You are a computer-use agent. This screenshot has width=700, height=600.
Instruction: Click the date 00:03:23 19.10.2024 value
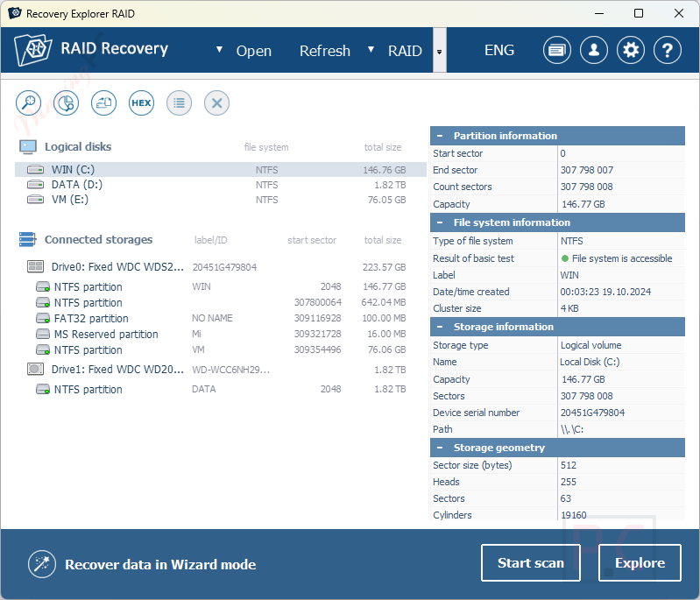coord(605,292)
